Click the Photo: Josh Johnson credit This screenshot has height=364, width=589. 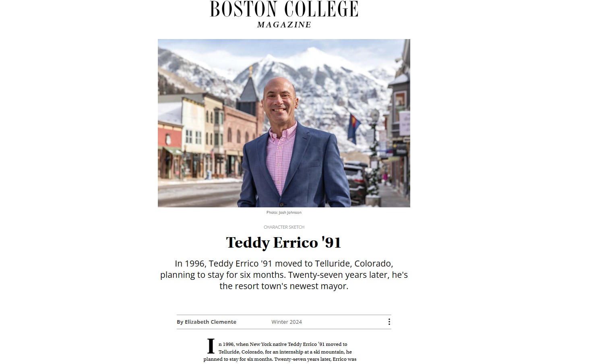coord(283,212)
